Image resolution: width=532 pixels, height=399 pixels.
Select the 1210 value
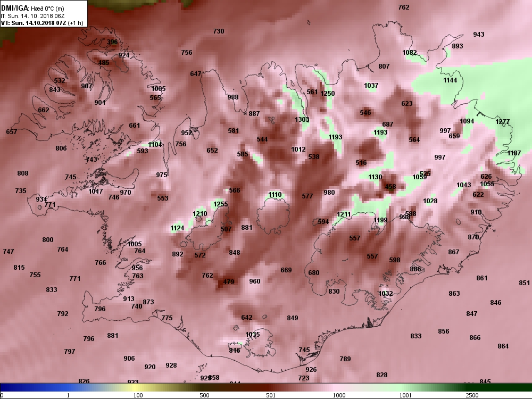[199, 214]
